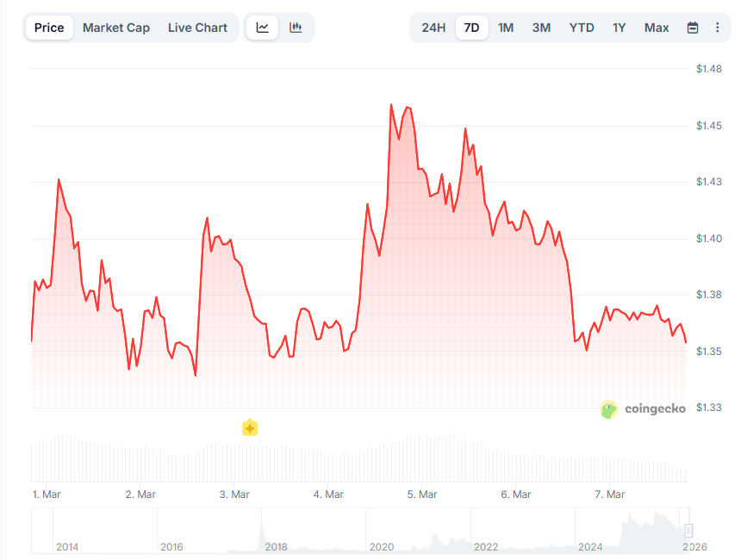747x560 pixels.
Task: Enable the 24H timeframe view
Action: pyautogui.click(x=432, y=28)
